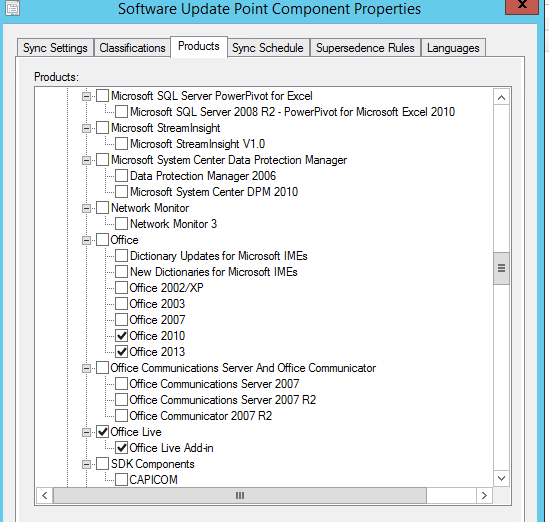Viewport: 549px width, 522px height.
Task: Open the Classifications tab
Action: 132,48
